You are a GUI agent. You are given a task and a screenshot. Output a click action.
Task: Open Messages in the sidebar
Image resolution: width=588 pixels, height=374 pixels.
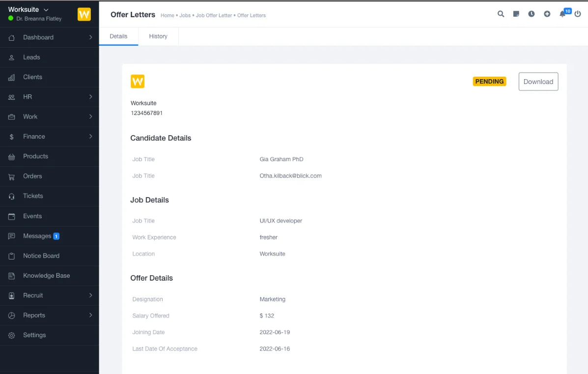(37, 236)
